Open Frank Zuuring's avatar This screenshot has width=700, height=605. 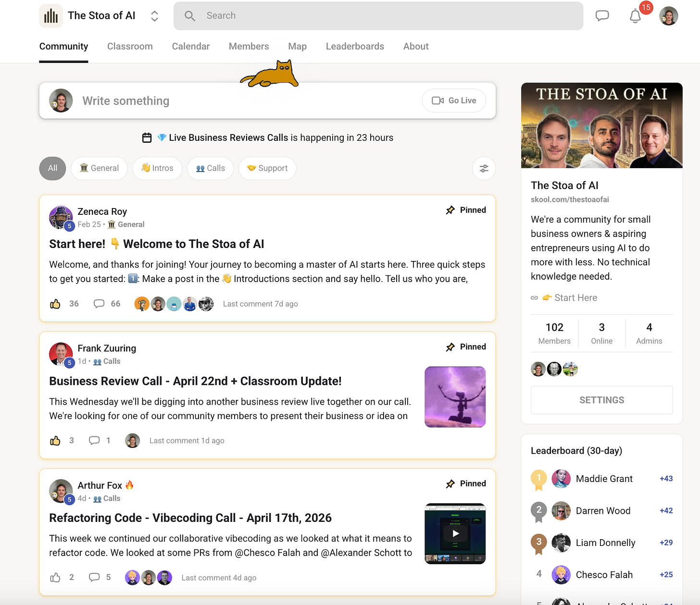click(61, 355)
